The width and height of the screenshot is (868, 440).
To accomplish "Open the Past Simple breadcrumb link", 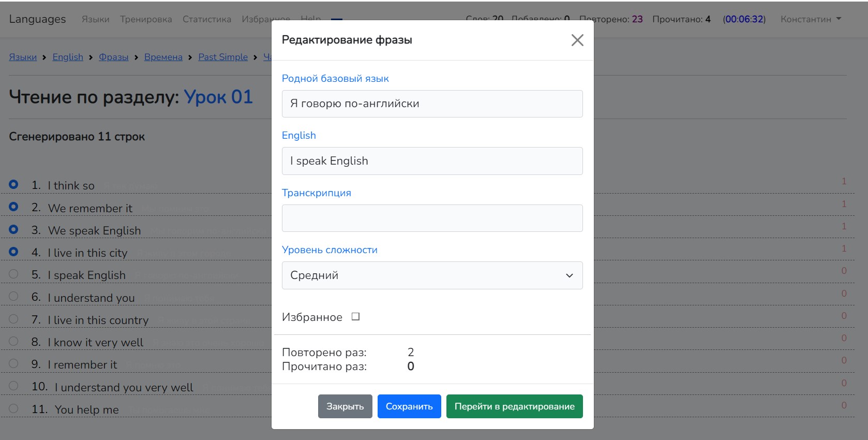I will (223, 57).
